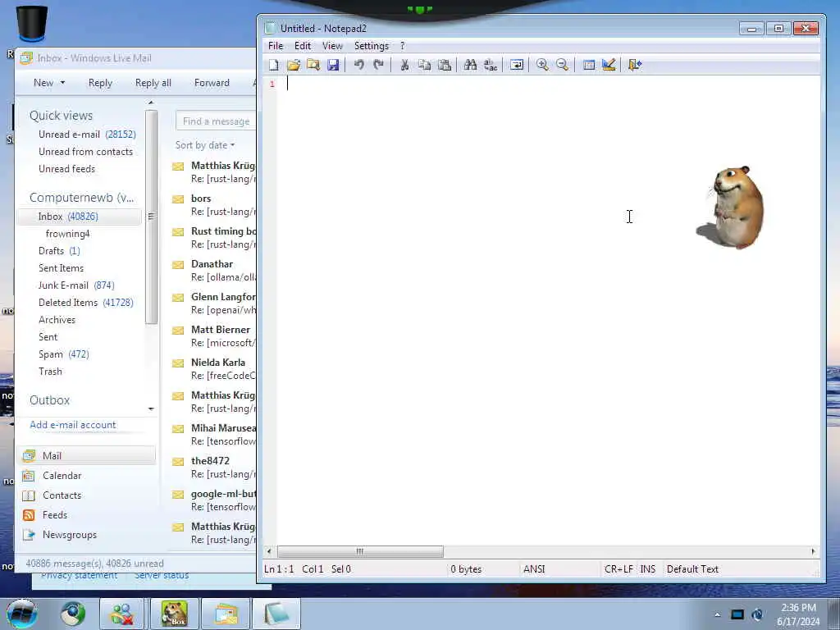
Task: Open the Customize Schemes toolbar icon
Action: (x=609, y=65)
